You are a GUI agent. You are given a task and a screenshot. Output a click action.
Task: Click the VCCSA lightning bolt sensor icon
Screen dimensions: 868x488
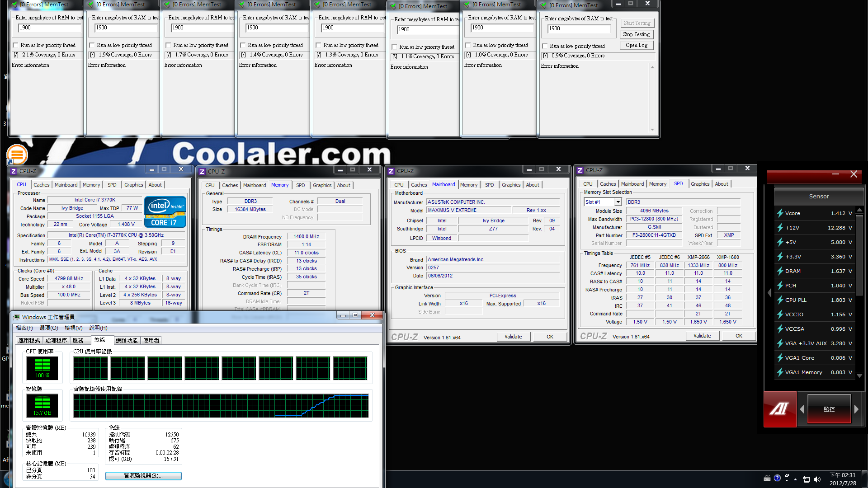pos(780,329)
